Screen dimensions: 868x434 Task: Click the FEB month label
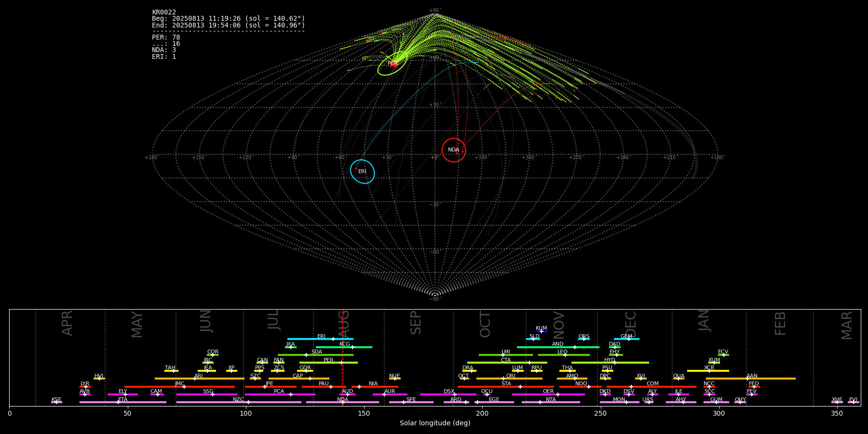tap(780, 323)
